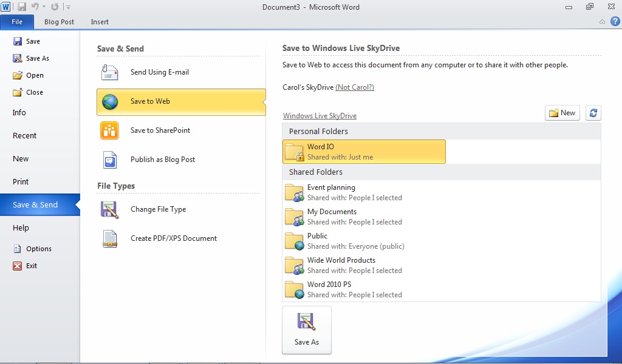Click the large Save As button below folders
This screenshot has width=622, height=364.
[307, 330]
